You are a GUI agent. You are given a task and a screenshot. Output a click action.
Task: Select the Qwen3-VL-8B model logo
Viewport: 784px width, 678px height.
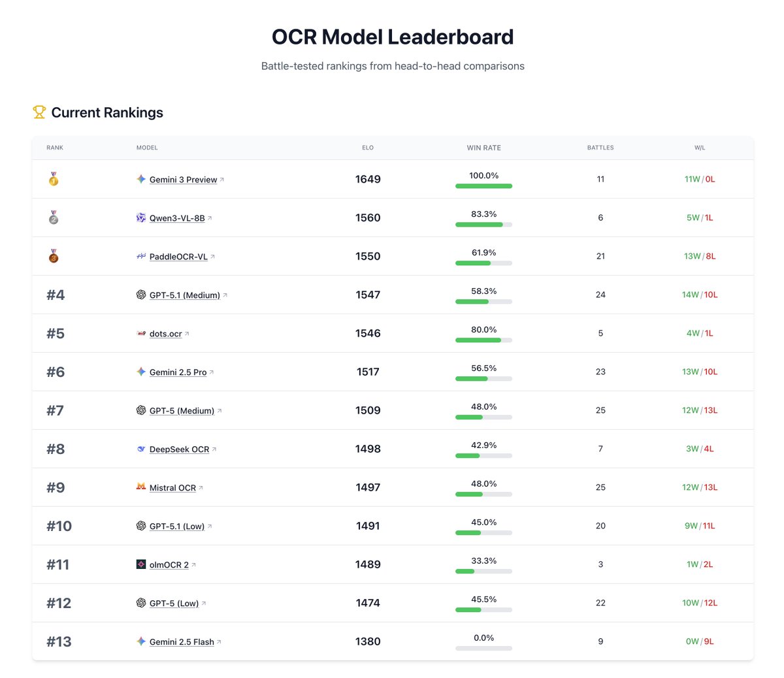[x=140, y=218]
